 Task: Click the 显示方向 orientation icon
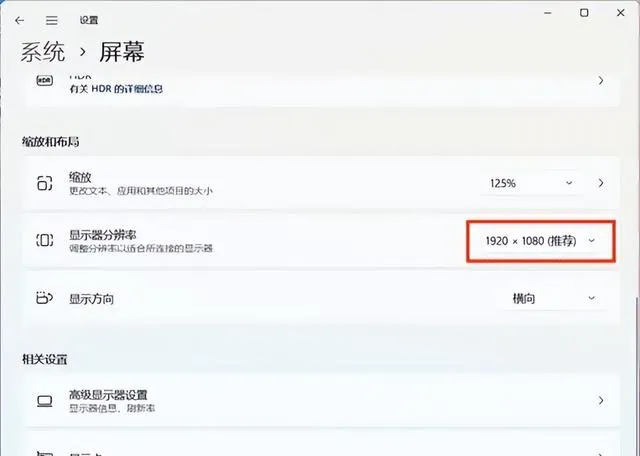coord(44,298)
